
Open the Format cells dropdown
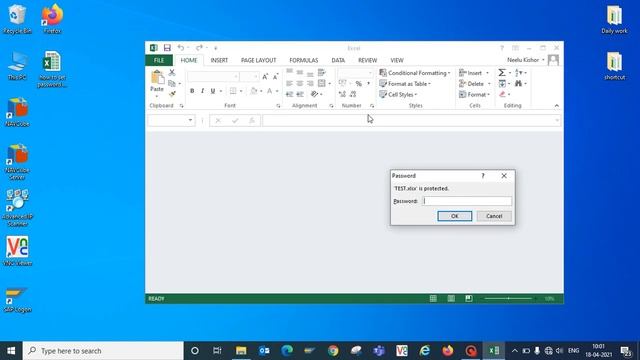click(475, 94)
